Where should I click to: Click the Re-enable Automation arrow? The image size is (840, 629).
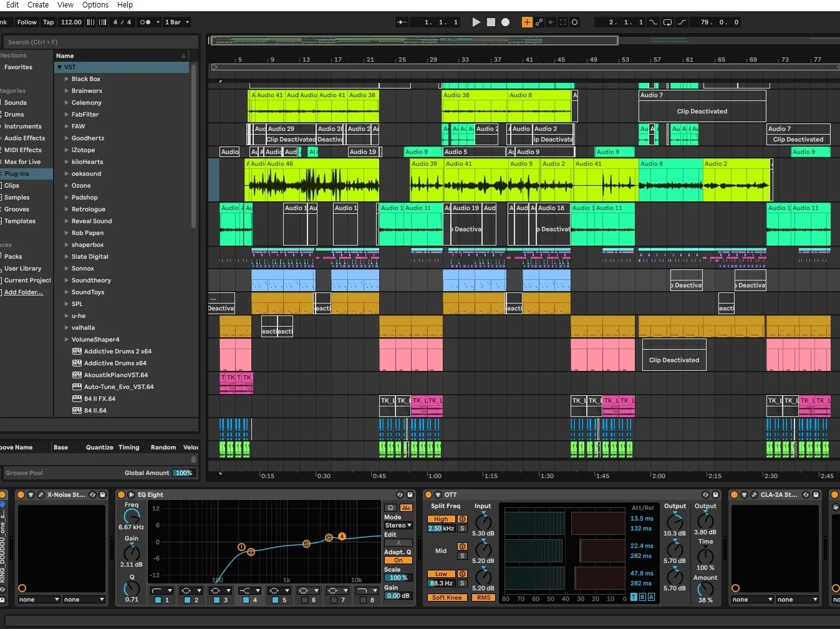coord(551,22)
